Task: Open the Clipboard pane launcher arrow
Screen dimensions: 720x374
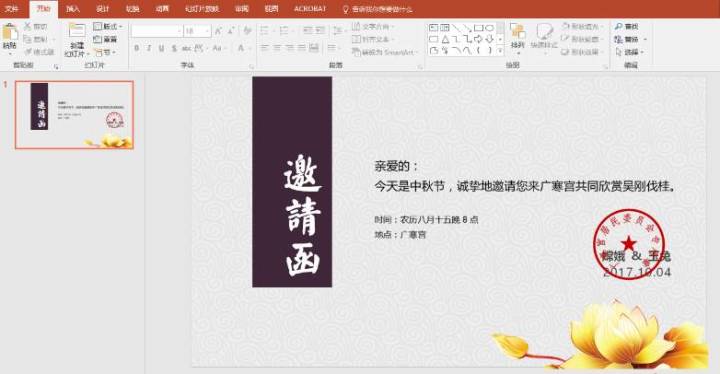Action: pyautogui.click(x=56, y=67)
